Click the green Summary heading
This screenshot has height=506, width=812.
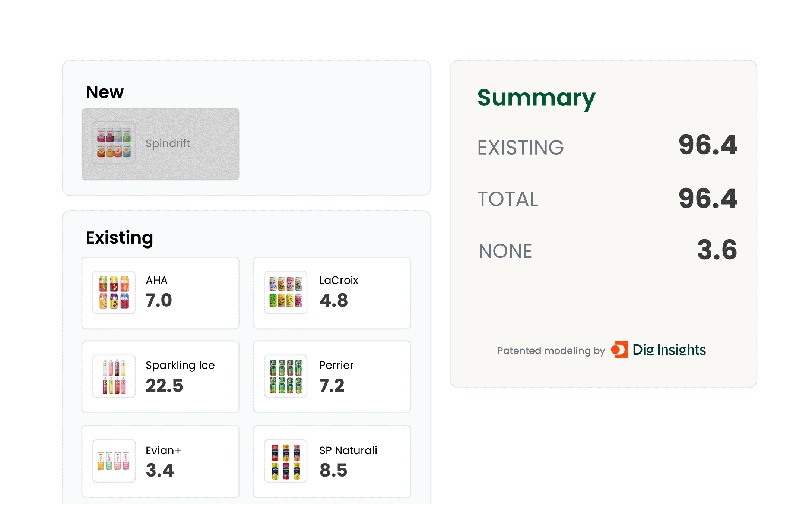[536, 98]
